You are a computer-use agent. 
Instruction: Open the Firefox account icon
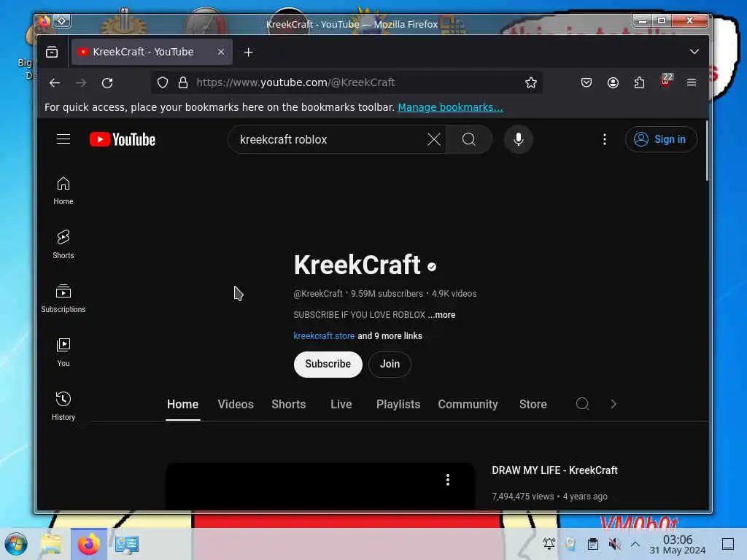pyautogui.click(x=613, y=82)
